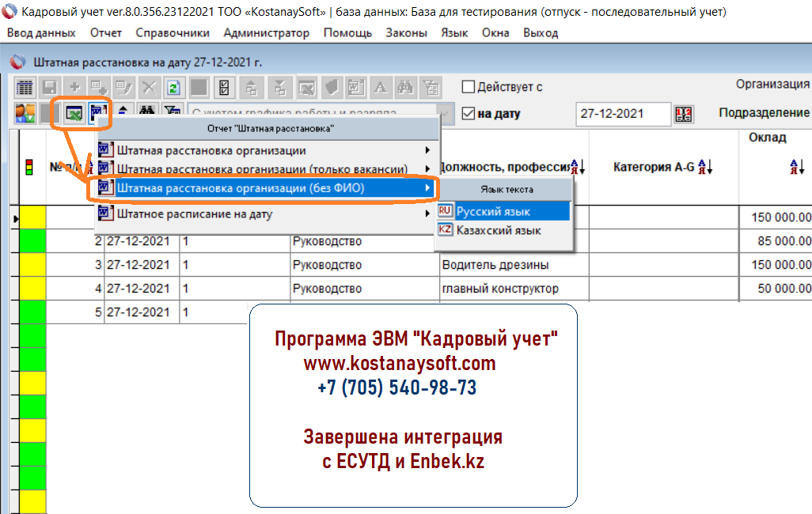
Task: Click the green refresh document icon
Action: pyautogui.click(x=173, y=88)
